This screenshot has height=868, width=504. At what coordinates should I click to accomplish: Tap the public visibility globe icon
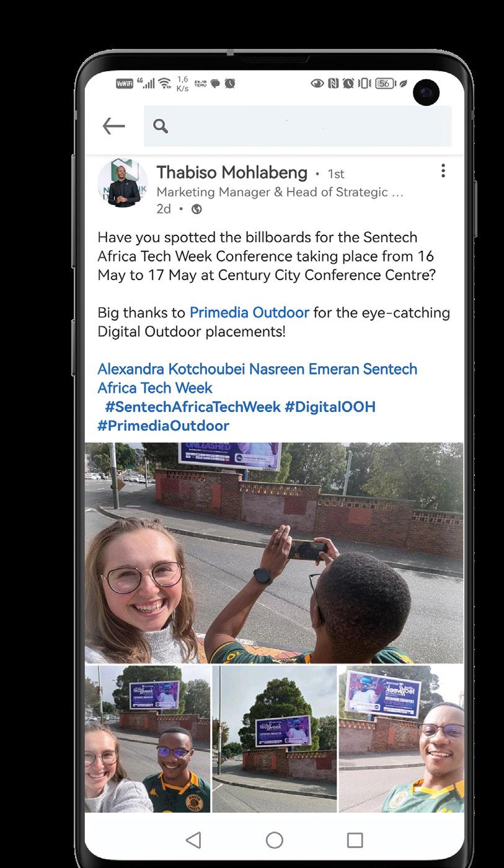click(x=197, y=209)
